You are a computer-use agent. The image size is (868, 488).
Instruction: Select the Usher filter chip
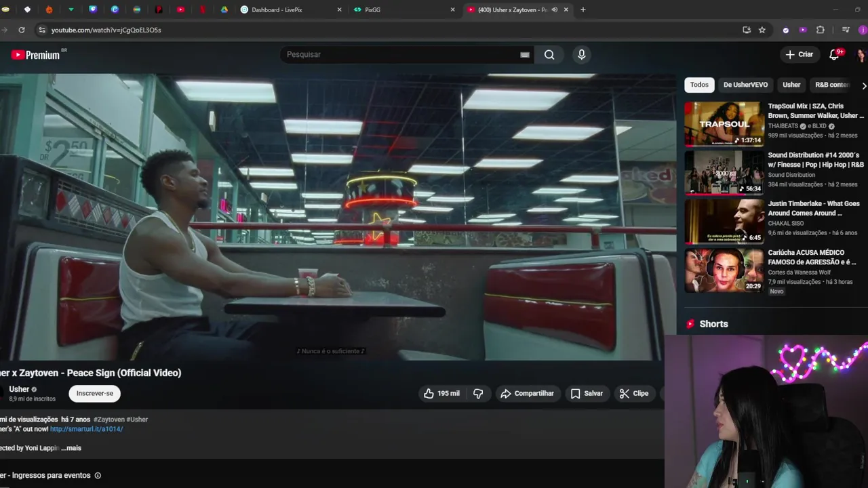791,85
